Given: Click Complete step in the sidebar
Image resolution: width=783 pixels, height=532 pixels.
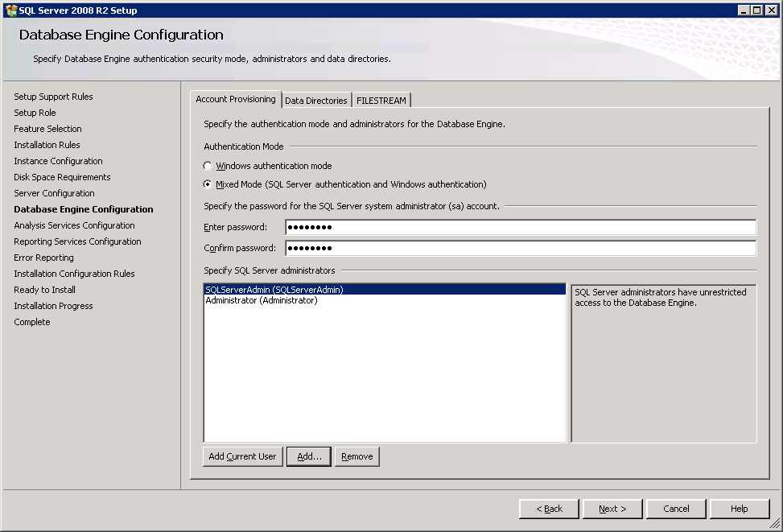Looking at the screenshot, I should click(x=32, y=322).
